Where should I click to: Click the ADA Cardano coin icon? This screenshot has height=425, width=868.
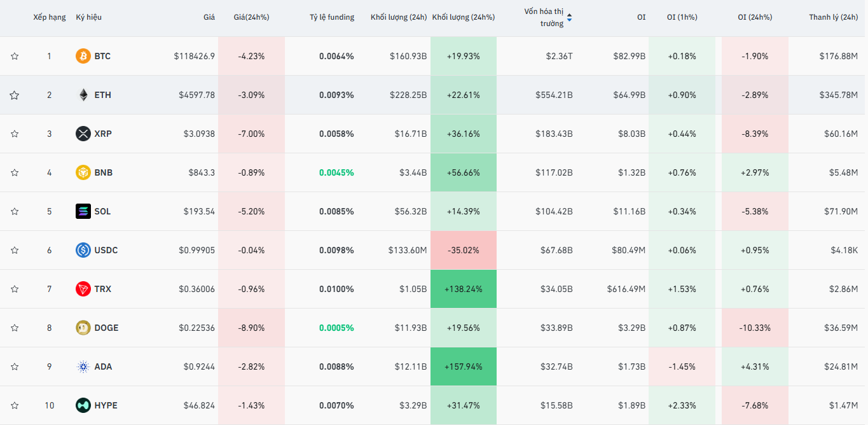pos(83,366)
